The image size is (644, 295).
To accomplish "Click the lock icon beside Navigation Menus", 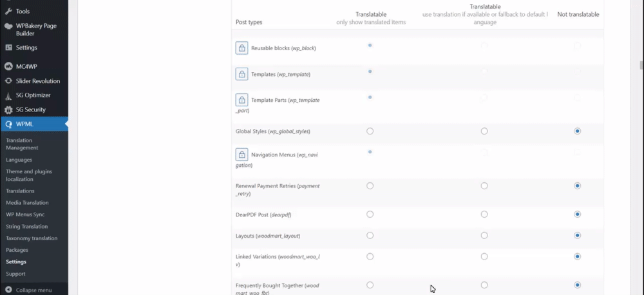I will click(x=241, y=155).
